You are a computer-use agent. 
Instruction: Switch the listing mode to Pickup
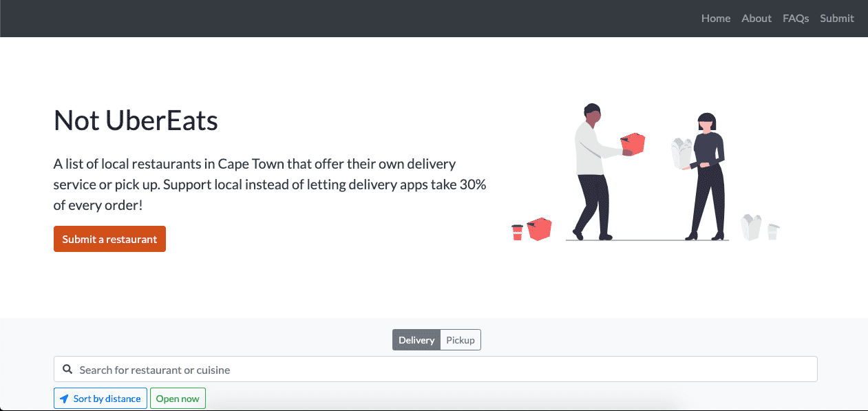pos(461,340)
